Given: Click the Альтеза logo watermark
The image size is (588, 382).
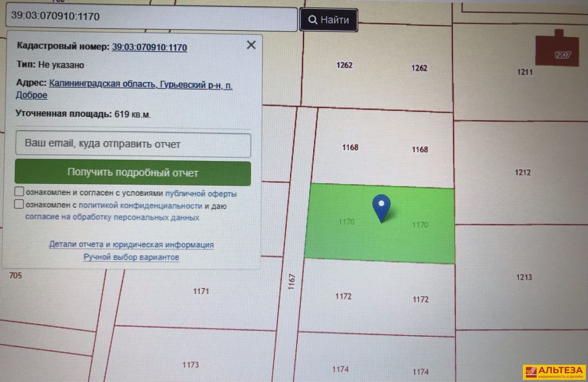Looking at the screenshot, I should pos(554,372).
